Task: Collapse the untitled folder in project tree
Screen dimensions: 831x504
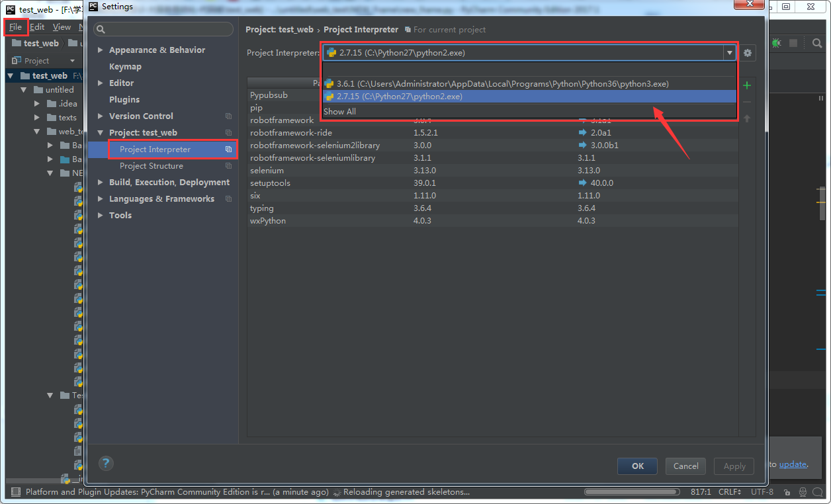Action: point(24,90)
